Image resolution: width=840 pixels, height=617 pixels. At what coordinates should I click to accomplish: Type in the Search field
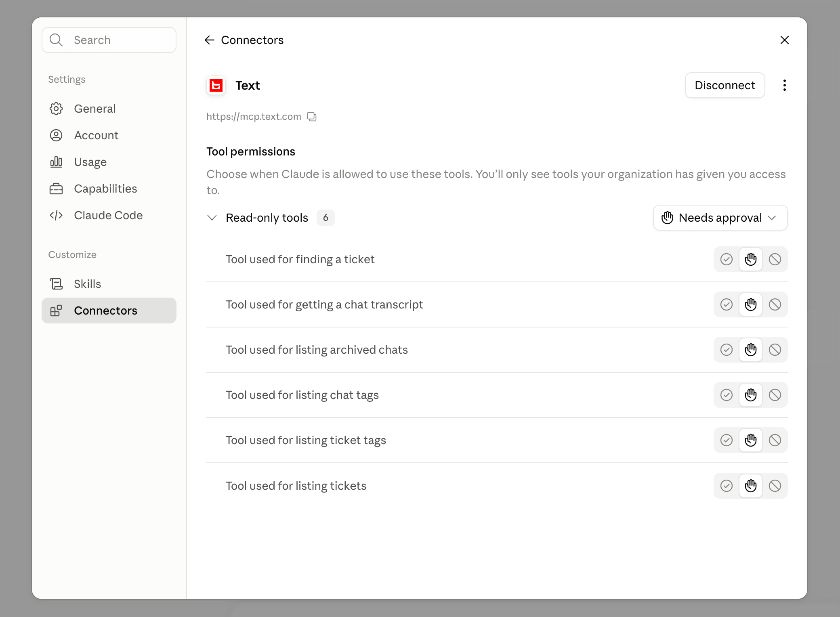[x=109, y=40]
